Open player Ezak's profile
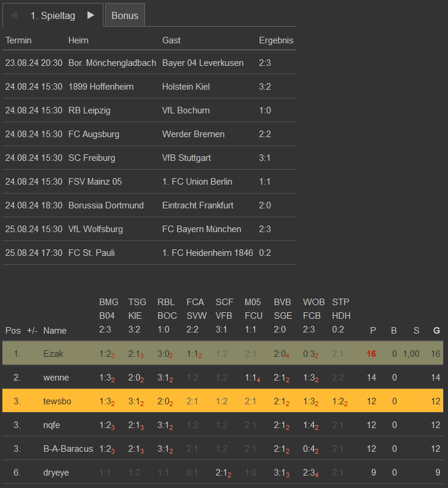 point(53,354)
